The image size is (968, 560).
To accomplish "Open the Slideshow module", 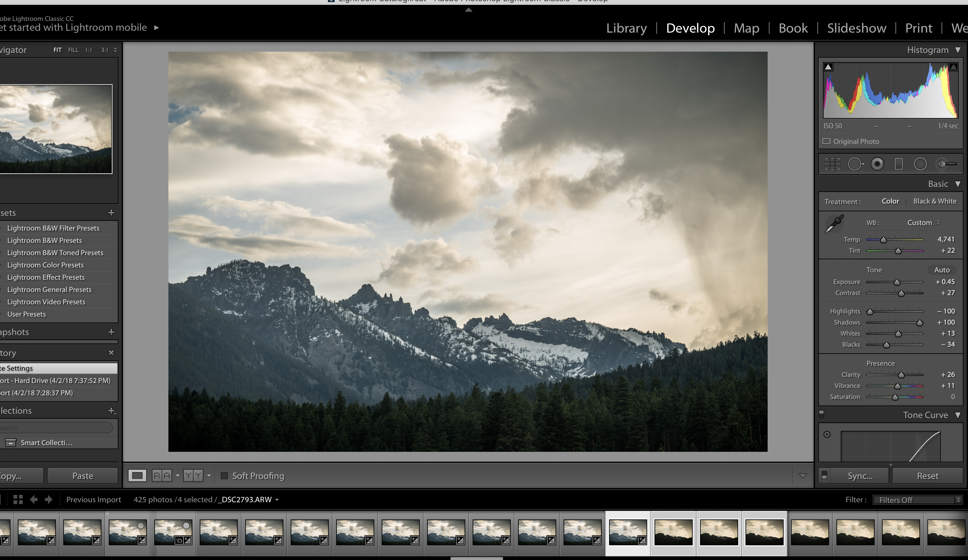I will (856, 28).
